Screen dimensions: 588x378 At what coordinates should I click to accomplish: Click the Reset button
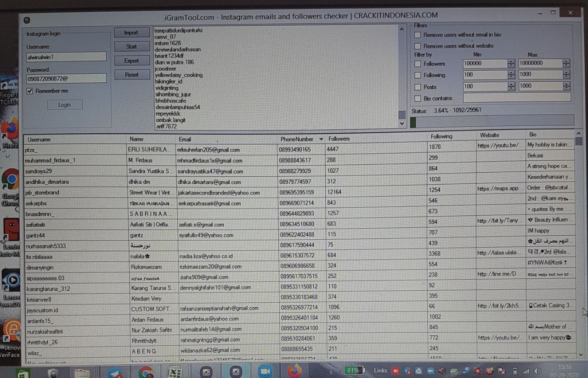131,75
